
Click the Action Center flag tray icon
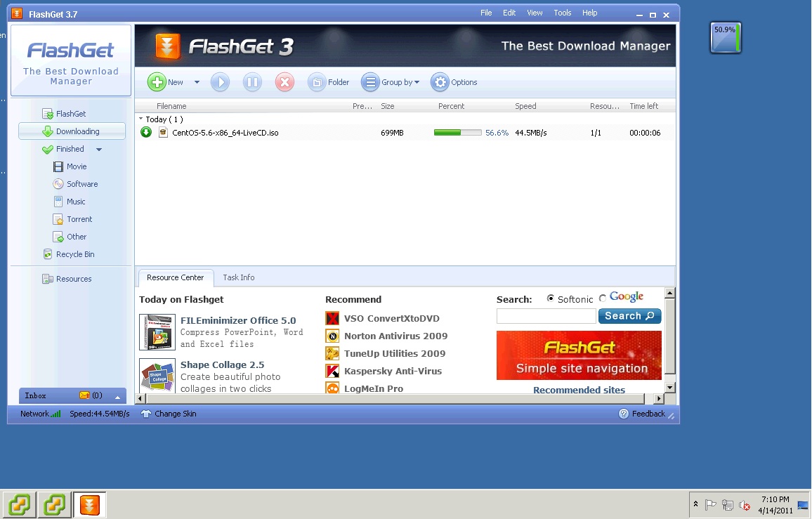(x=711, y=504)
